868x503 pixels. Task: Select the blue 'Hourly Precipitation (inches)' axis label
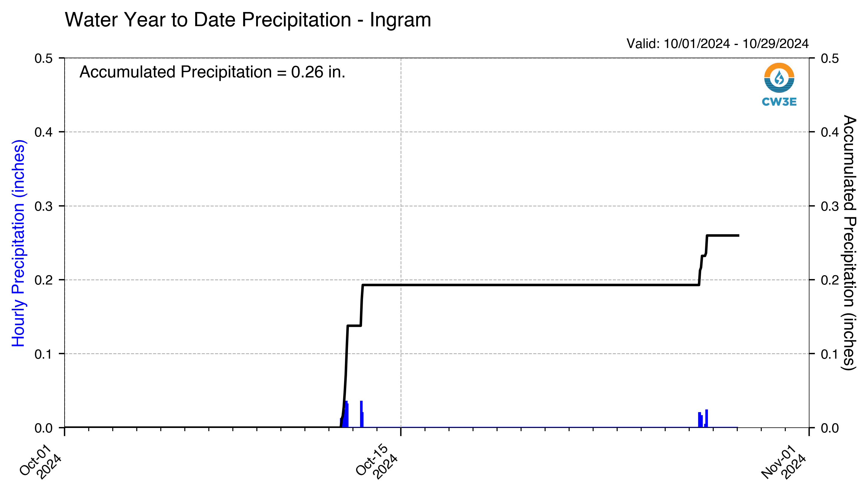pyautogui.click(x=18, y=243)
